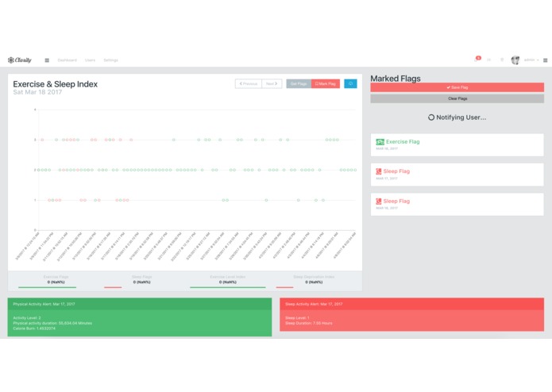Go to the Next day

272,83
